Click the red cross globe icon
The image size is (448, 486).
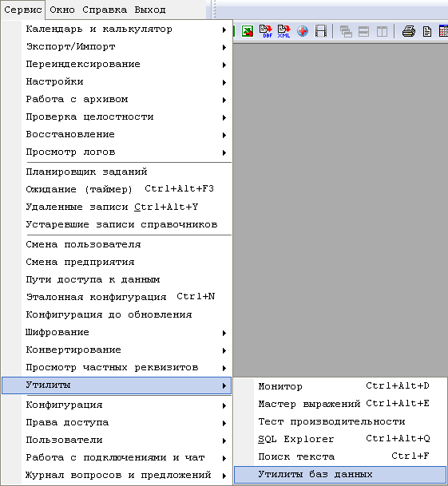[302, 31]
